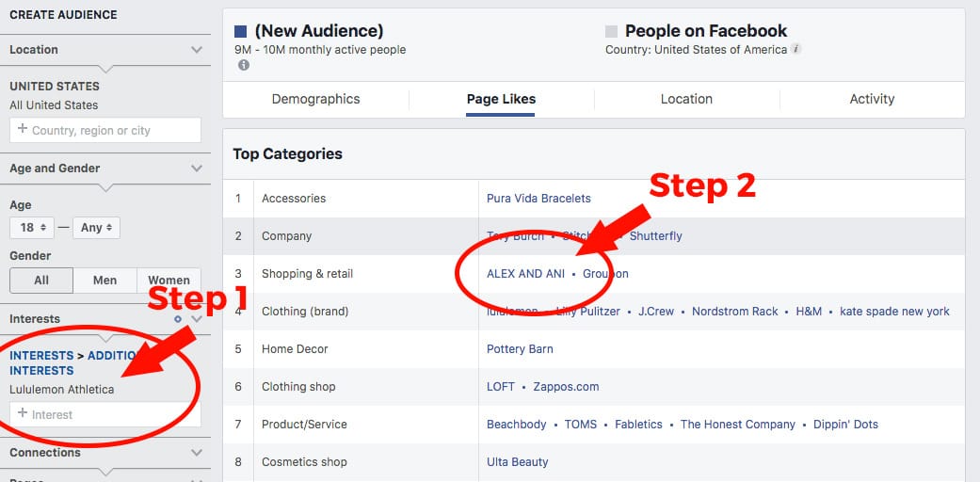Select the Men gender option
Screen dimensions: 980x482
(x=105, y=281)
